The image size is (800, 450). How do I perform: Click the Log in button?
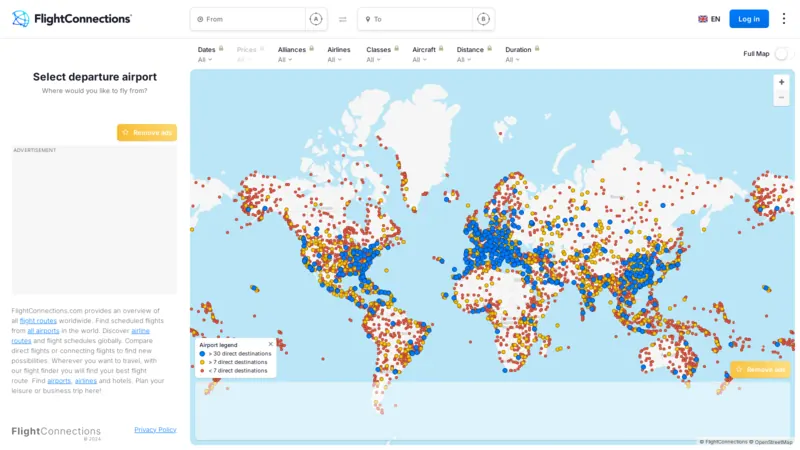tap(748, 19)
